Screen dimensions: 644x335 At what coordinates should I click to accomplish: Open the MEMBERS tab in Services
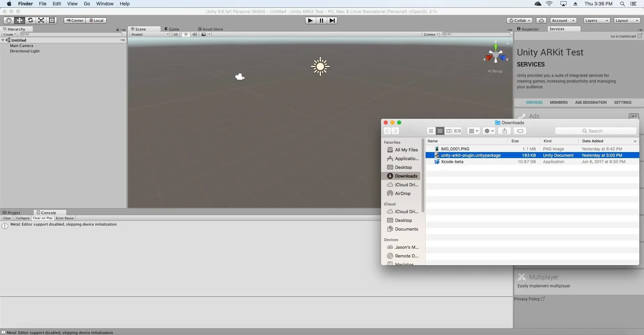[x=559, y=102]
